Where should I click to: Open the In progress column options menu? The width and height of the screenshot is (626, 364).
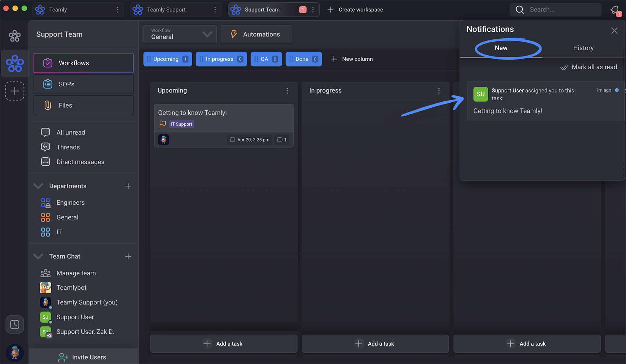point(439,91)
